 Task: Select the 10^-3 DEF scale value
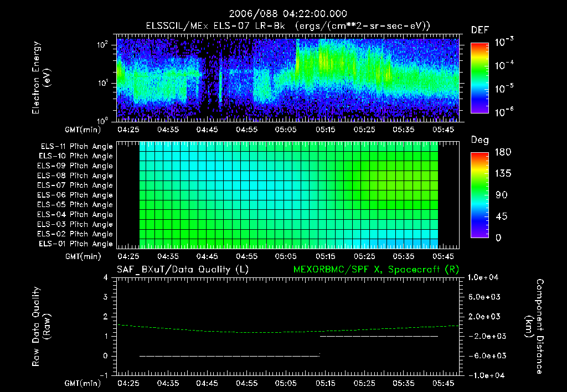(504, 42)
